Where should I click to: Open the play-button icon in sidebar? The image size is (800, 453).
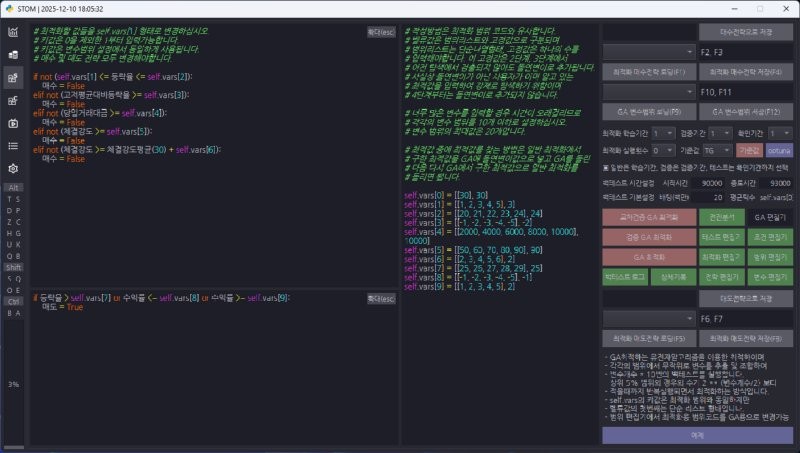coord(13,123)
